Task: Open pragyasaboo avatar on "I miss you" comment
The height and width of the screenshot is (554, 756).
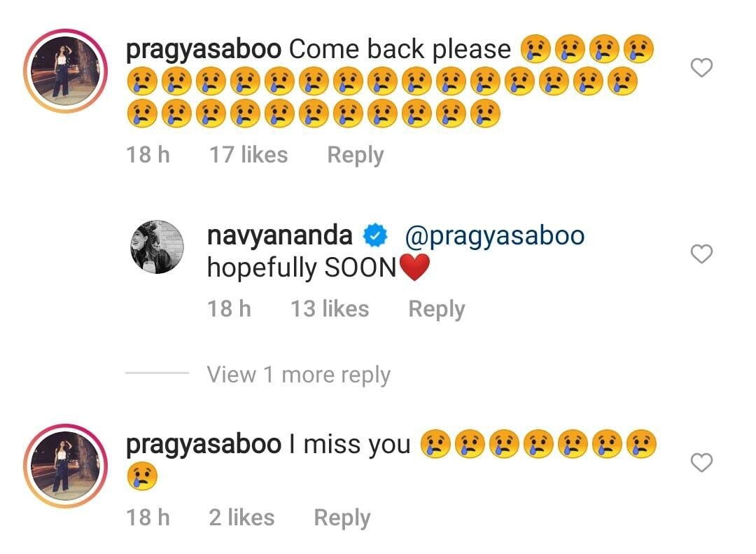Action: click(x=66, y=466)
